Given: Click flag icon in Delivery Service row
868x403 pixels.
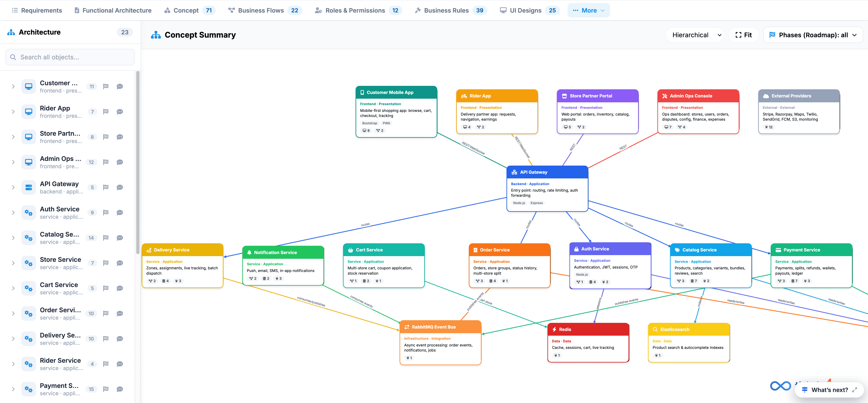Looking at the screenshot, I should (x=105, y=339).
